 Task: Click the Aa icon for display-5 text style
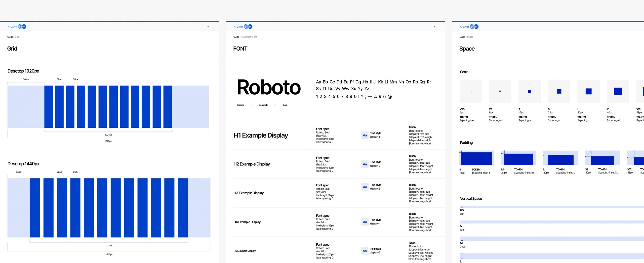pyautogui.click(x=365, y=251)
